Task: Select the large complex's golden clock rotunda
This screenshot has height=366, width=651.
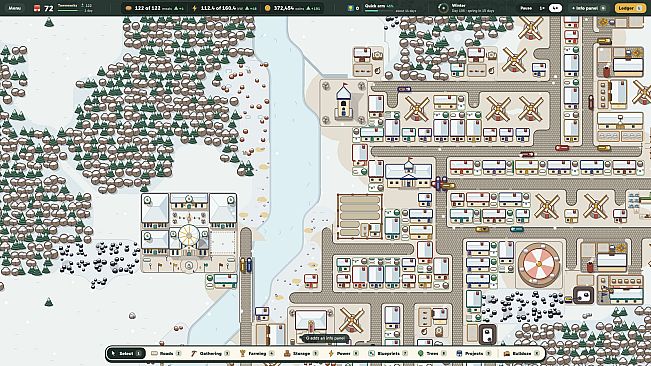Action: click(x=189, y=237)
